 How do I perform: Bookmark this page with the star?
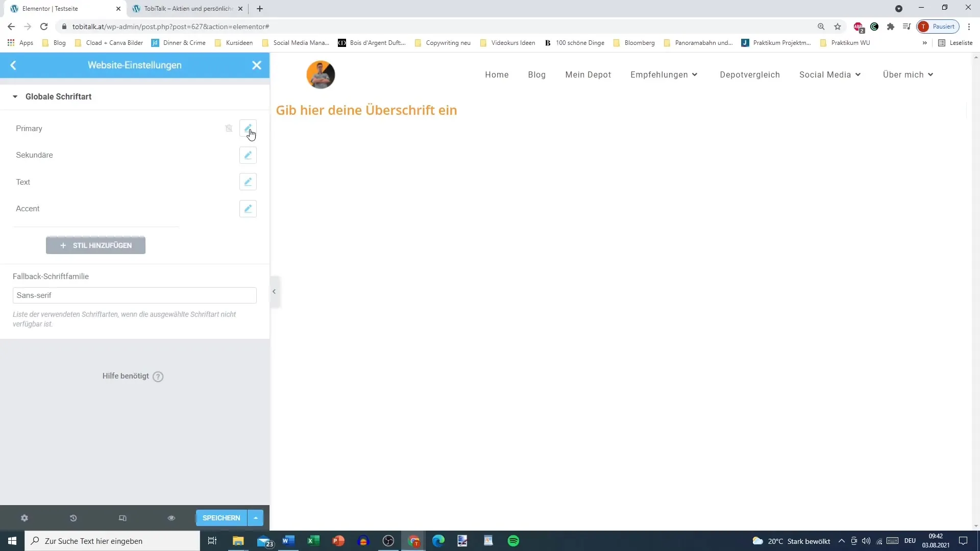838,27
